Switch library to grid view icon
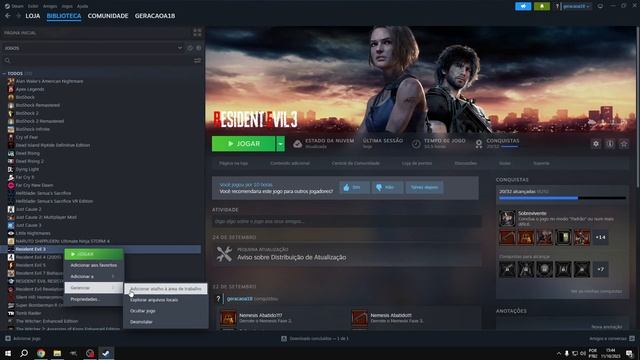The width and height of the screenshot is (640, 360). point(197,33)
